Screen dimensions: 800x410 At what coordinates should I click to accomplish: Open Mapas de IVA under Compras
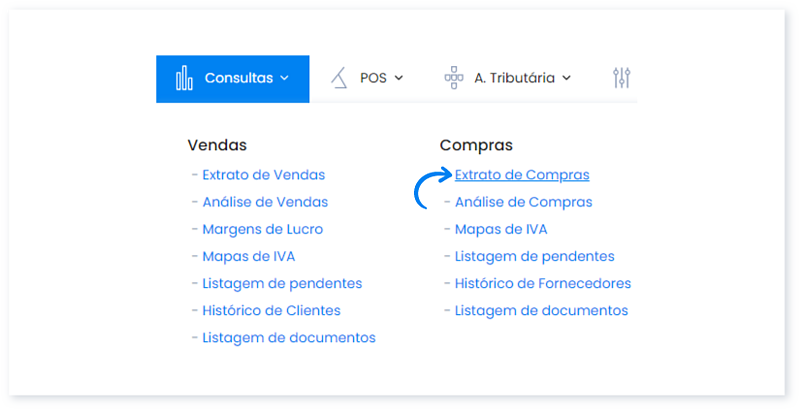(x=501, y=229)
